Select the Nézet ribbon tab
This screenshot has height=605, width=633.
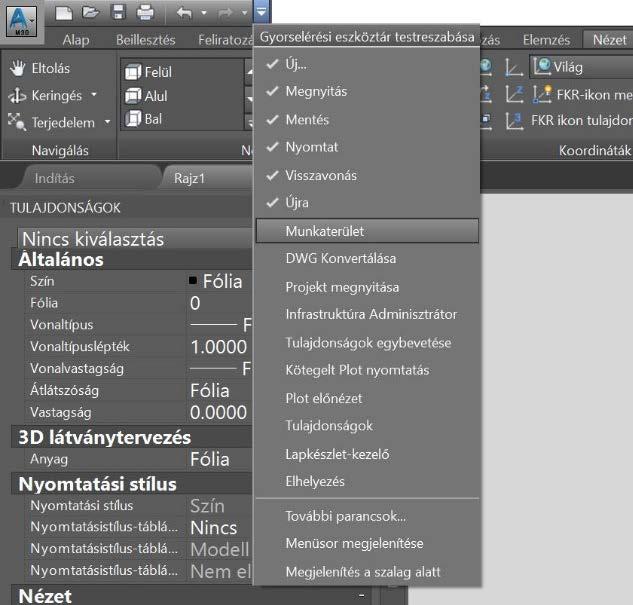tap(609, 40)
